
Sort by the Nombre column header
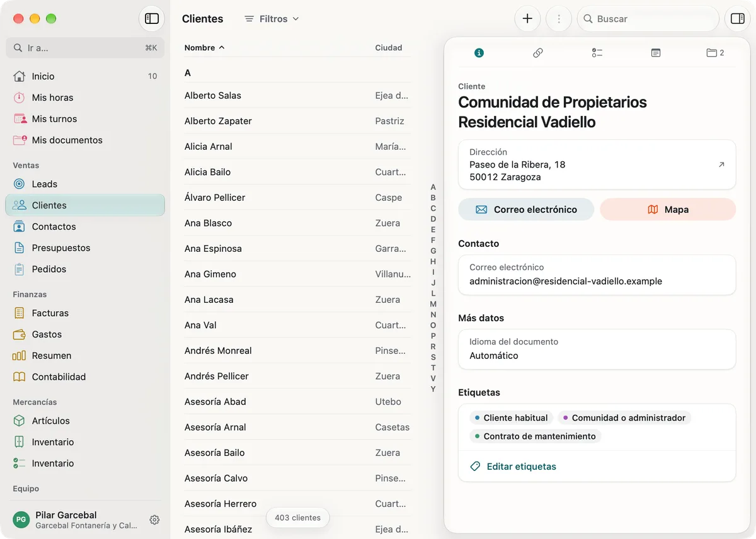coord(204,48)
